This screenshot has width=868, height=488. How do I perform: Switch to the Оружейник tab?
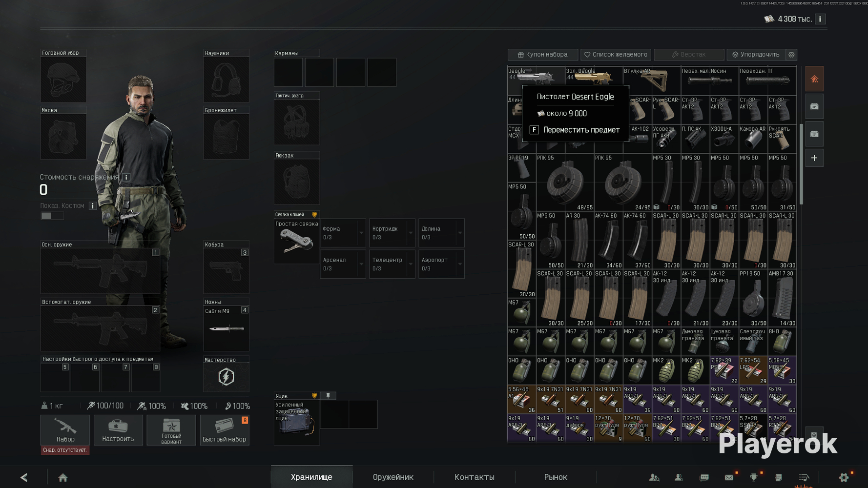393,477
